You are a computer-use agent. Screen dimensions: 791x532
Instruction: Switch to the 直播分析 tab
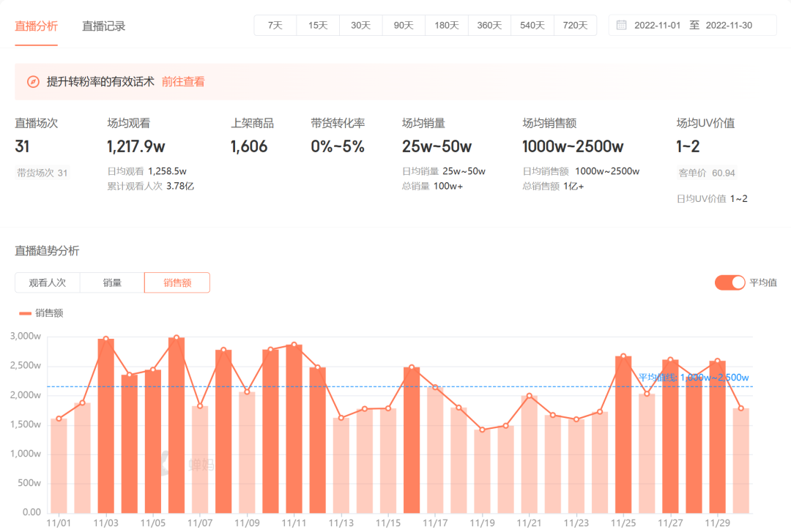[36, 26]
